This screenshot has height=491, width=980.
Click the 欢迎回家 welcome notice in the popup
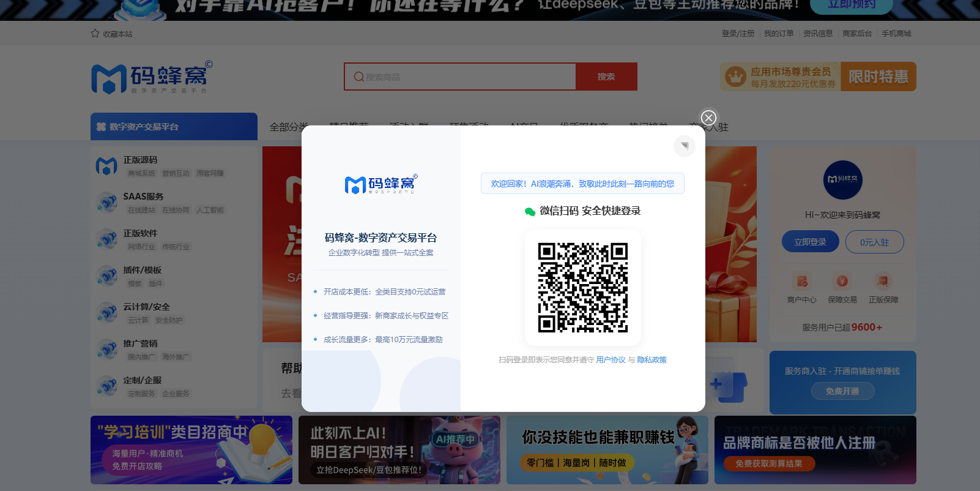point(582,184)
